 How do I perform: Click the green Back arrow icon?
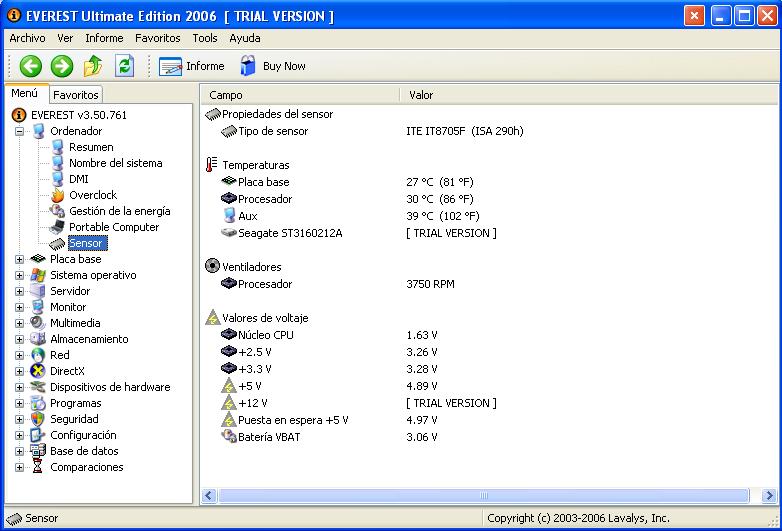point(30,66)
